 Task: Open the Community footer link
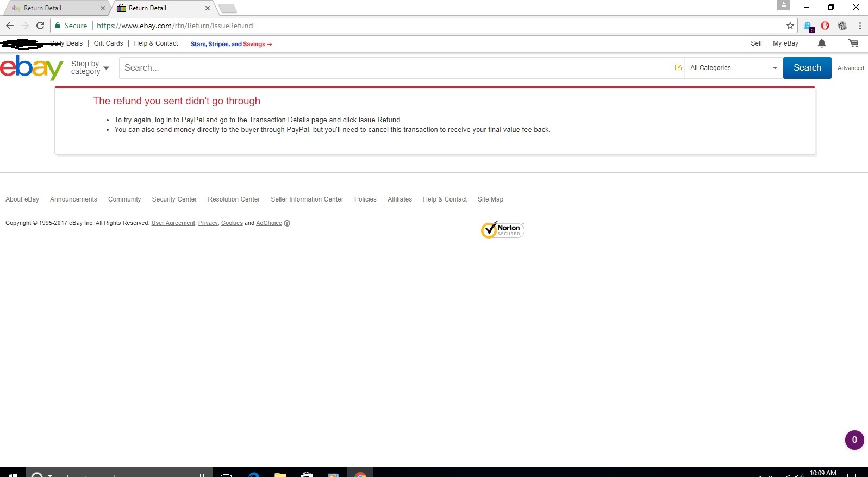(124, 199)
